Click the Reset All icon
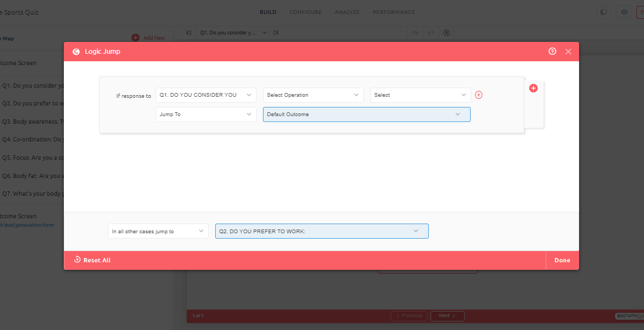Viewport: 644px width, 330px height. click(77, 260)
